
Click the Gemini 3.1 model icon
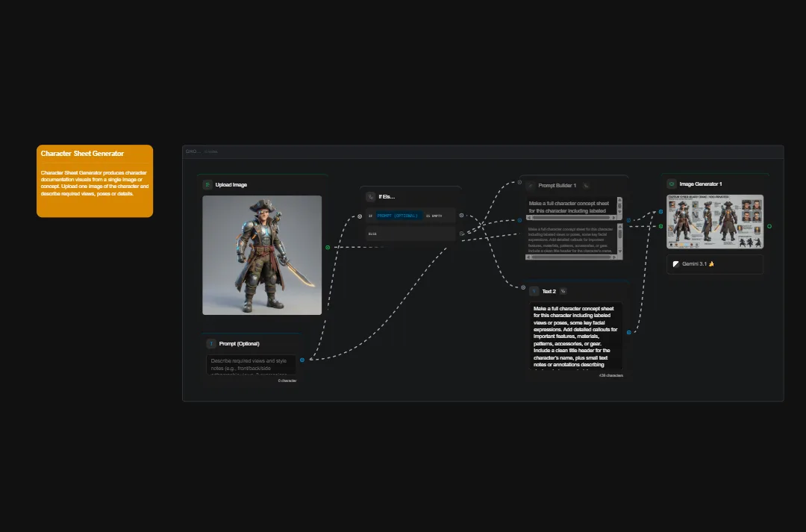coord(676,264)
